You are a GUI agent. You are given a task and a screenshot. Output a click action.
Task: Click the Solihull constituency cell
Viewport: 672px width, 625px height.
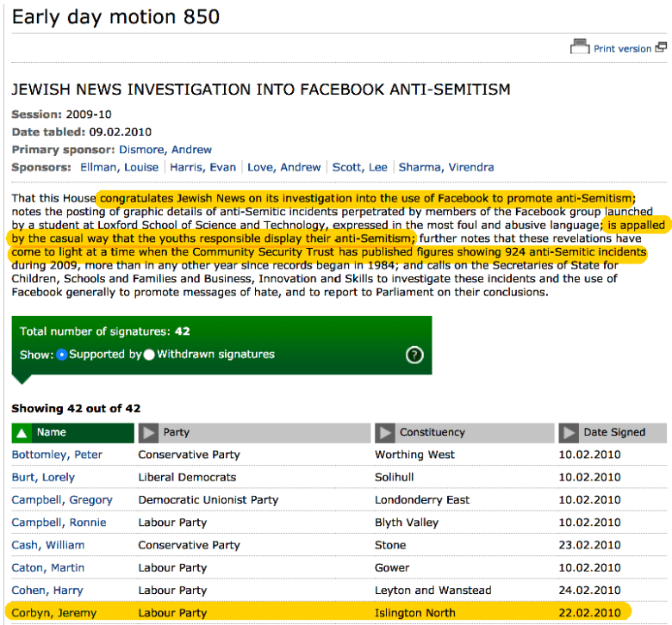click(395, 477)
